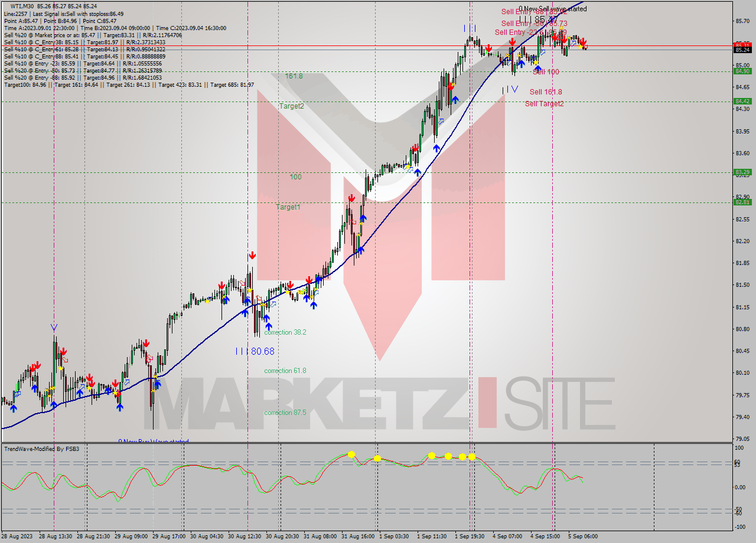
Task: Click the 'Sell 161.8' red label
Action: [x=546, y=92]
